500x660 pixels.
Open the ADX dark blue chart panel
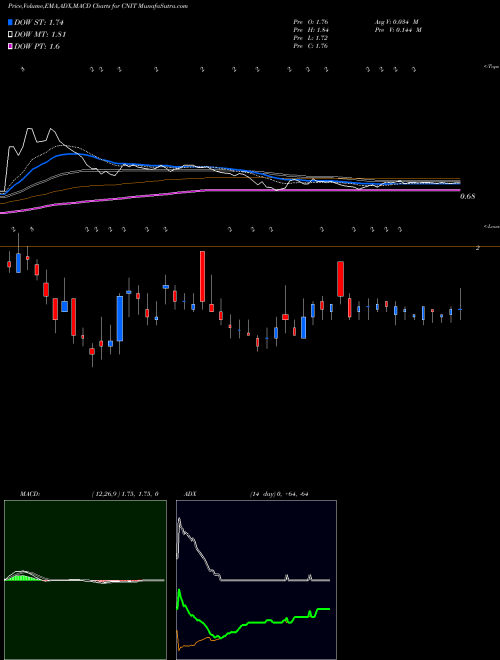click(x=256, y=580)
